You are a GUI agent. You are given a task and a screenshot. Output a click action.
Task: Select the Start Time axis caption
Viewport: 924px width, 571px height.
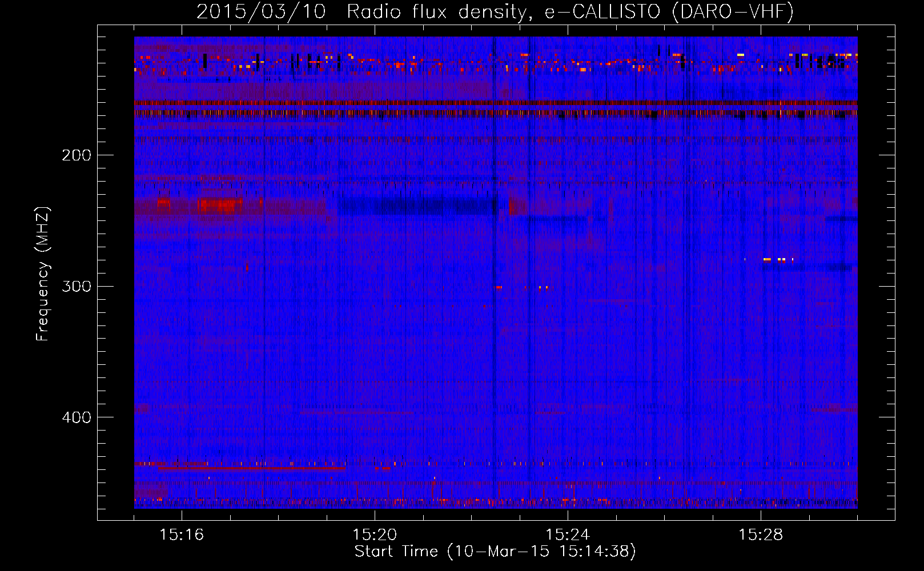(x=495, y=552)
